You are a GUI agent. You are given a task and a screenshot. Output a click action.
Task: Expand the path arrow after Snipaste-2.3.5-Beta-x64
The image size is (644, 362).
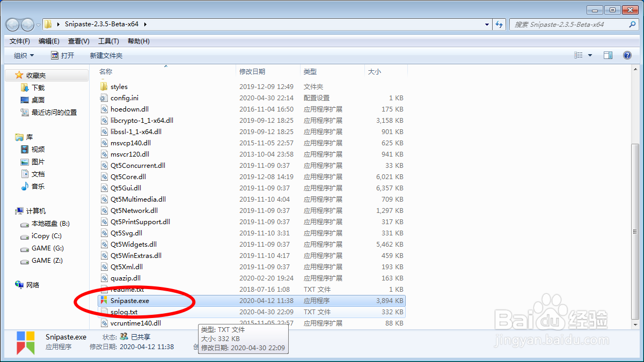point(145,24)
